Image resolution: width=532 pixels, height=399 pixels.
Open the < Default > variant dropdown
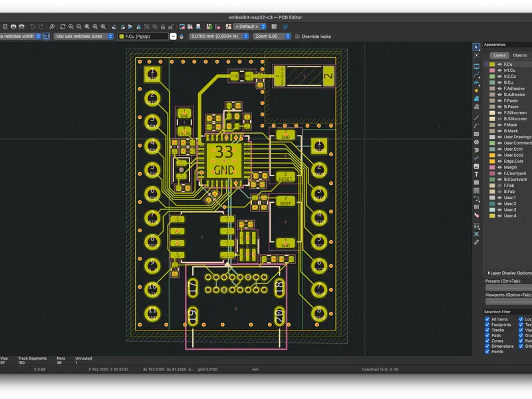(x=250, y=27)
